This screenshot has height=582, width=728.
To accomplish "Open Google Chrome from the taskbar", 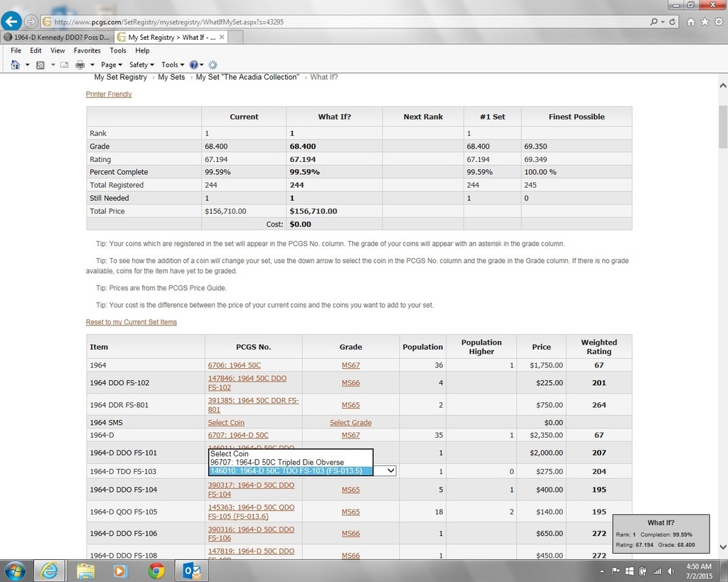I will [156, 571].
